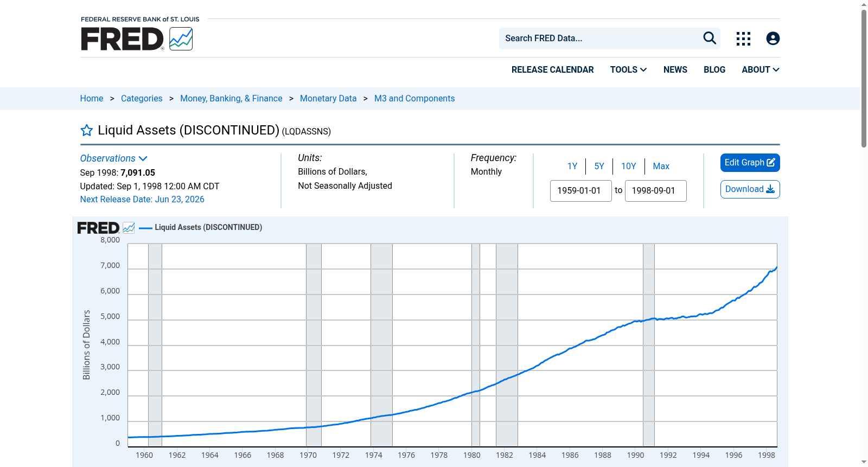
Task: Open the apps grid menu icon
Action: pos(743,39)
